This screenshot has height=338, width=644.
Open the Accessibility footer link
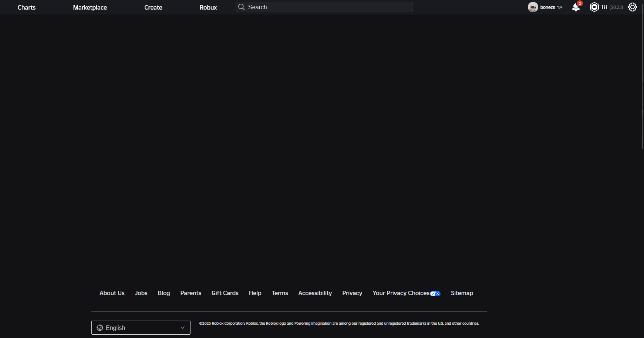point(315,293)
